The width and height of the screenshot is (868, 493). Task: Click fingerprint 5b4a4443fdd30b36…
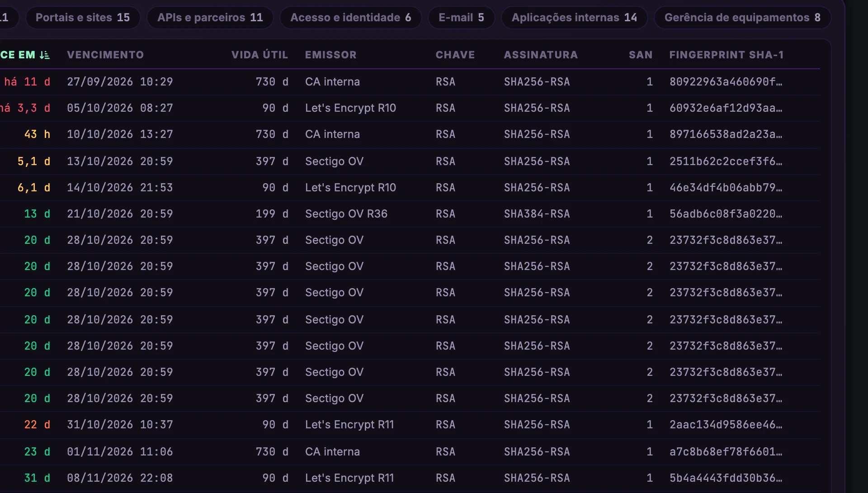(726, 478)
